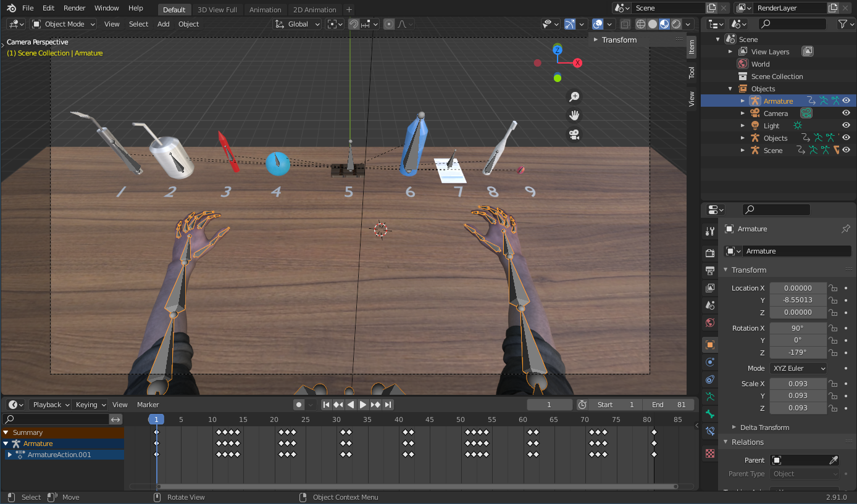Toggle camera view with the camera icon
Image resolution: width=857 pixels, height=504 pixels.
tap(574, 134)
